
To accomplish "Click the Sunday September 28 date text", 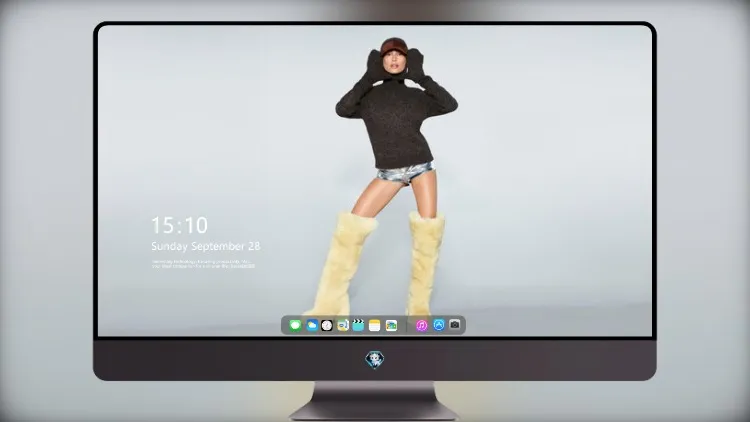I will point(206,246).
